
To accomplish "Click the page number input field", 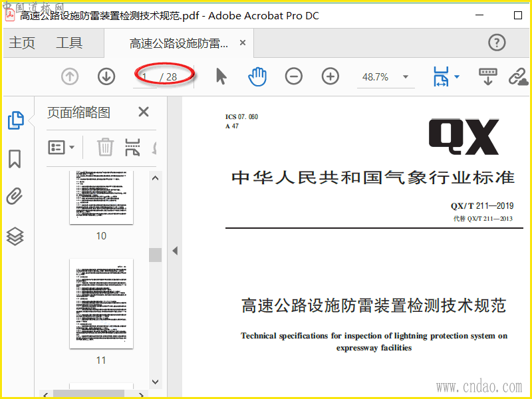I will click(x=145, y=77).
